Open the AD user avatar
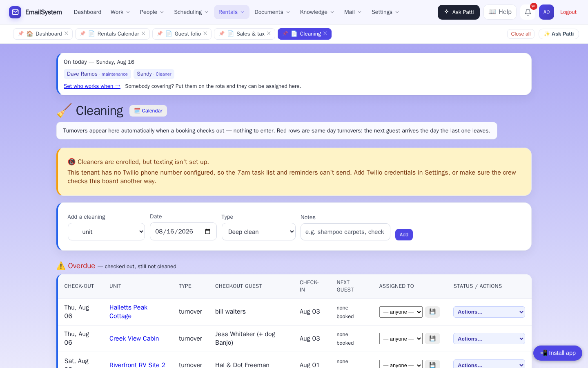 pos(546,12)
